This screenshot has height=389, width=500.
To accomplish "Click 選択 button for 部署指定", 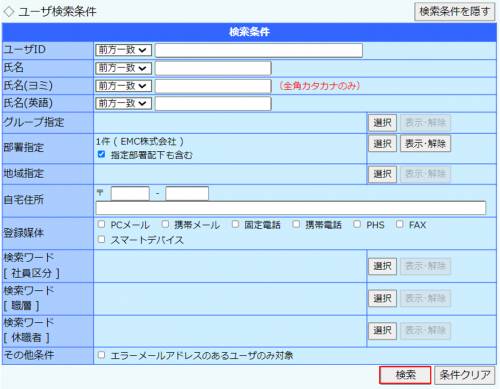I will pos(382,144).
